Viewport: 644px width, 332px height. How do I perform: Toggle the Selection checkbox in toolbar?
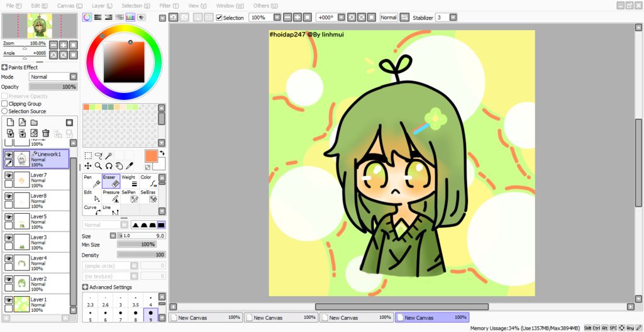tap(219, 18)
